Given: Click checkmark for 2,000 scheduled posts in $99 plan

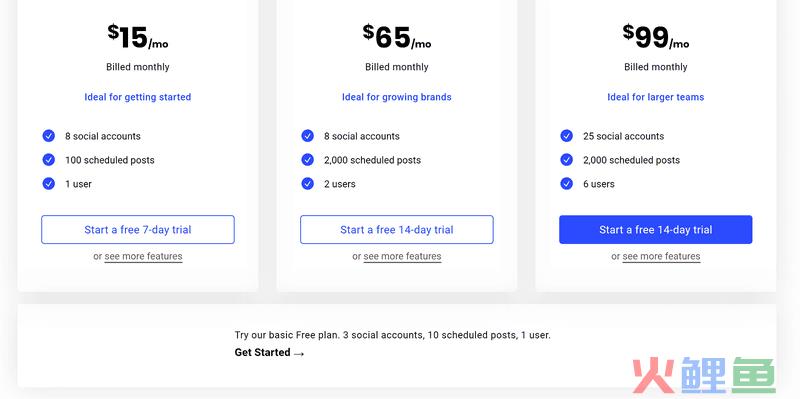Looking at the screenshot, I should click(x=566, y=160).
